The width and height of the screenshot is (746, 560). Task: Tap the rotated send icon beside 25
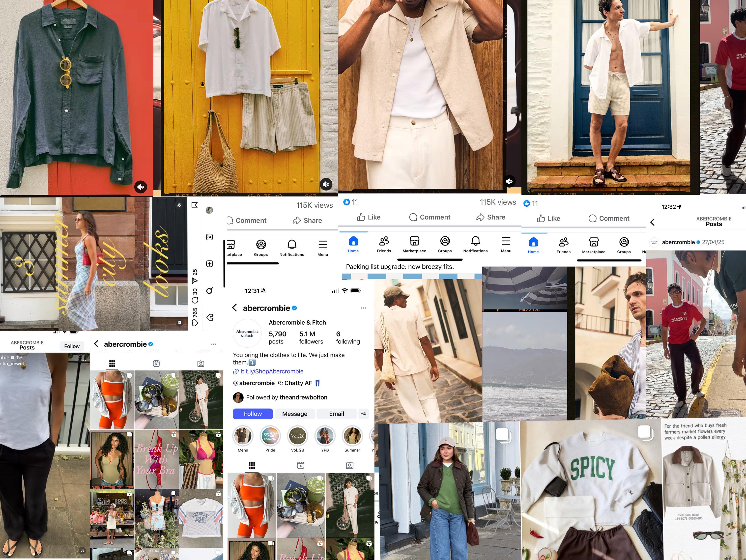[x=195, y=281]
